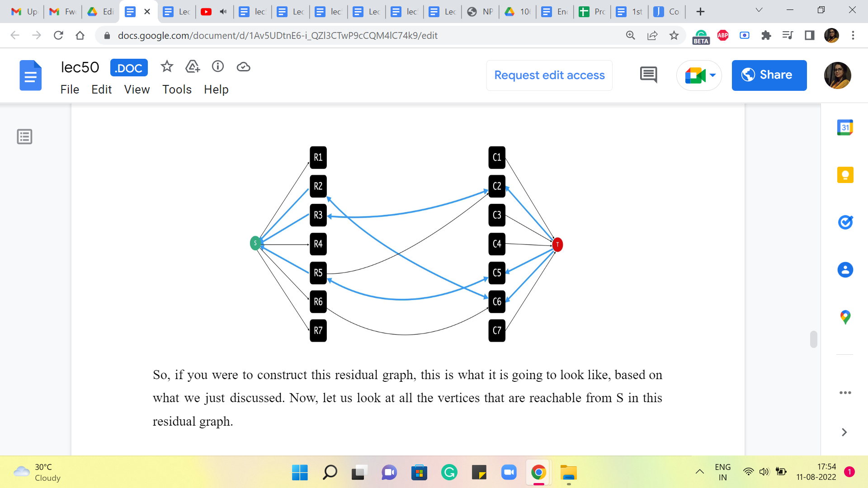Open comment history icon
The image size is (868, 488).
click(x=648, y=75)
